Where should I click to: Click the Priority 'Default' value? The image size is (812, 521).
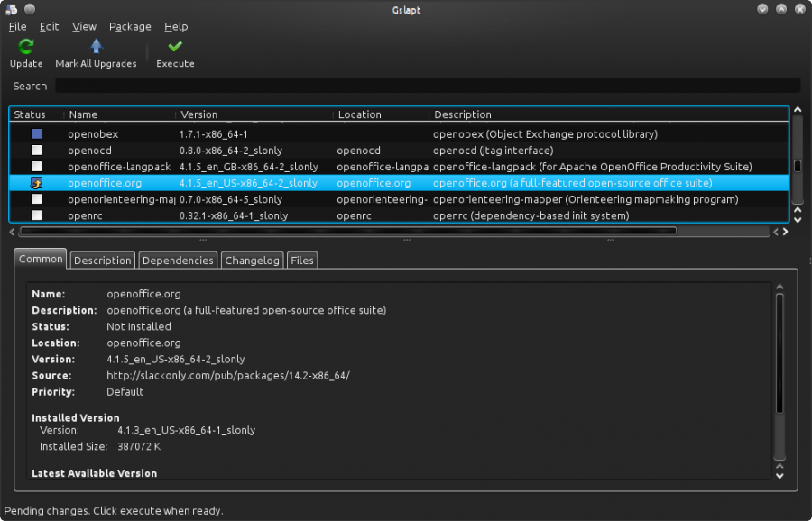[125, 392]
